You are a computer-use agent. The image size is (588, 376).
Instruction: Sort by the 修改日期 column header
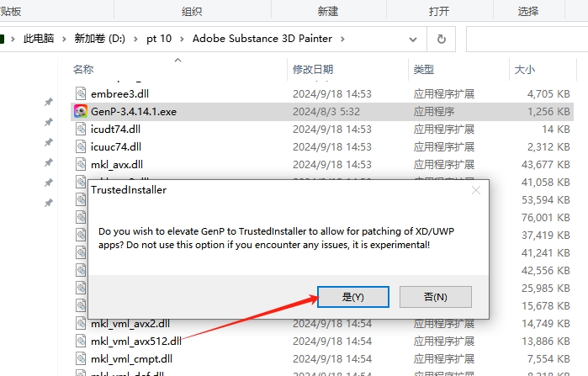(x=313, y=69)
